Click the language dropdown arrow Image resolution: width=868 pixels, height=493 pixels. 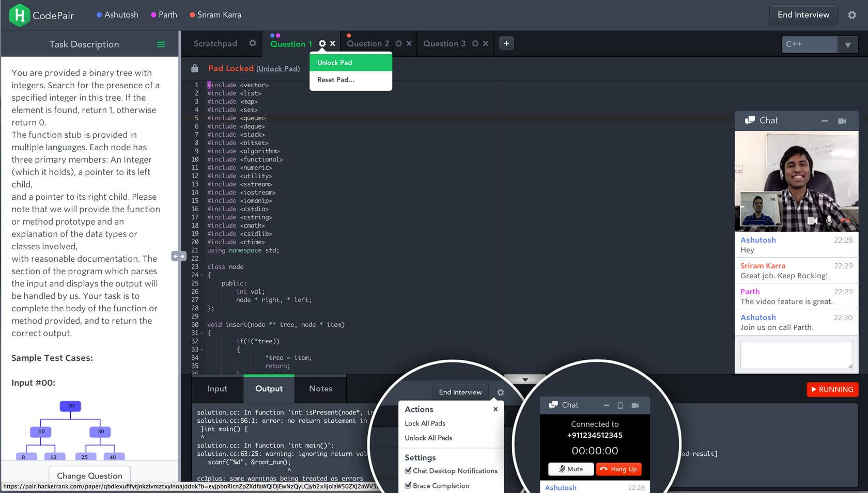(x=848, y=45)
